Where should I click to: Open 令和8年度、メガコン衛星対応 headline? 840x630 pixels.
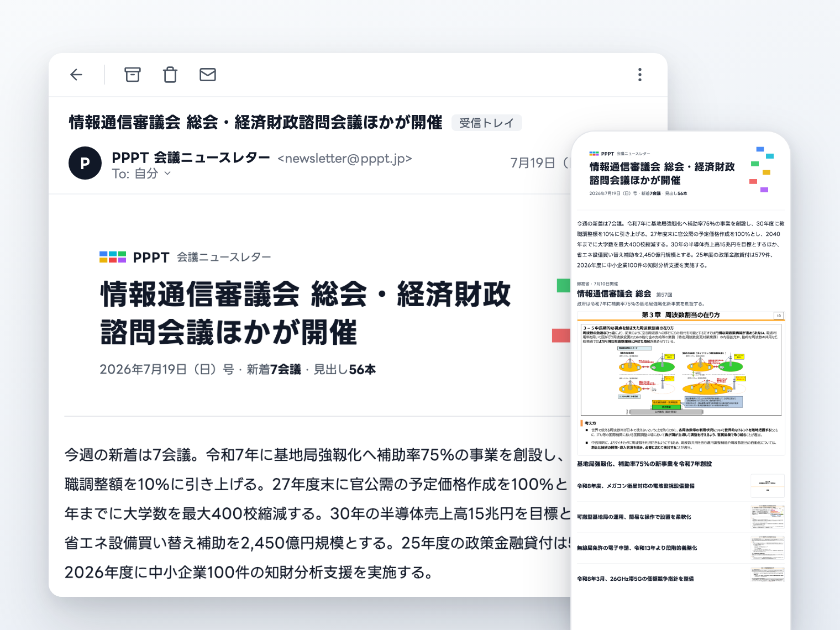pos(636,486)
